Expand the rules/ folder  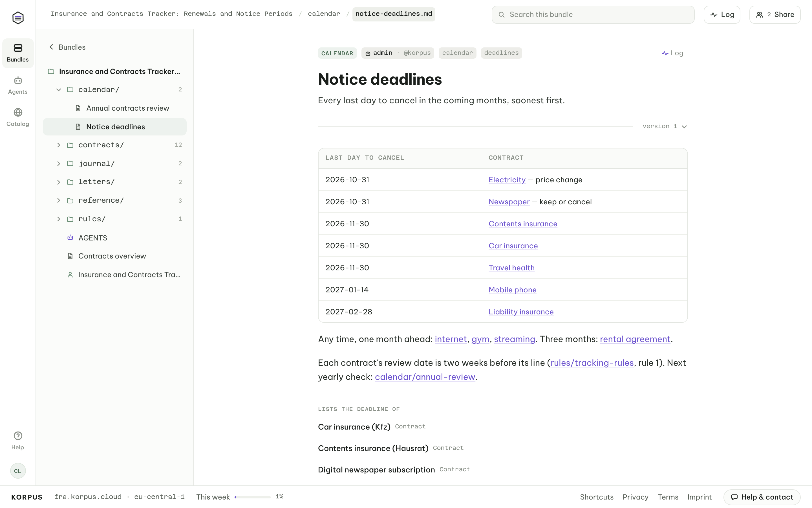coord(59,219)
